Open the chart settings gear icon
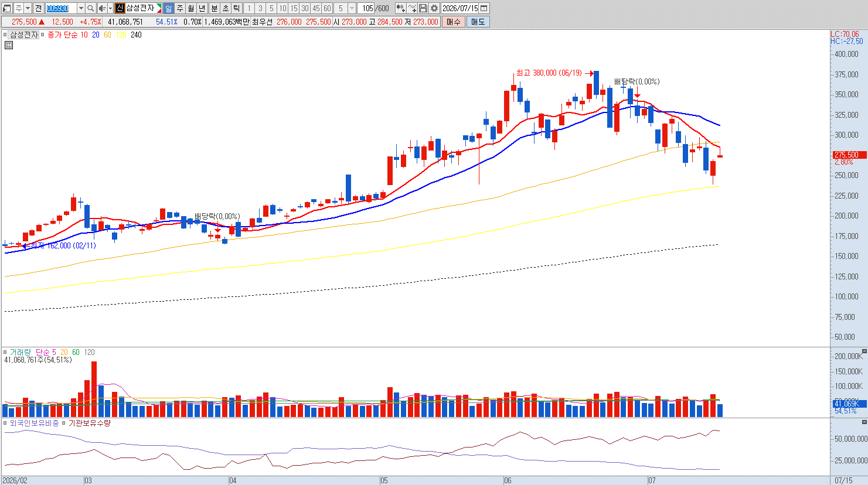 click(434, 8)
